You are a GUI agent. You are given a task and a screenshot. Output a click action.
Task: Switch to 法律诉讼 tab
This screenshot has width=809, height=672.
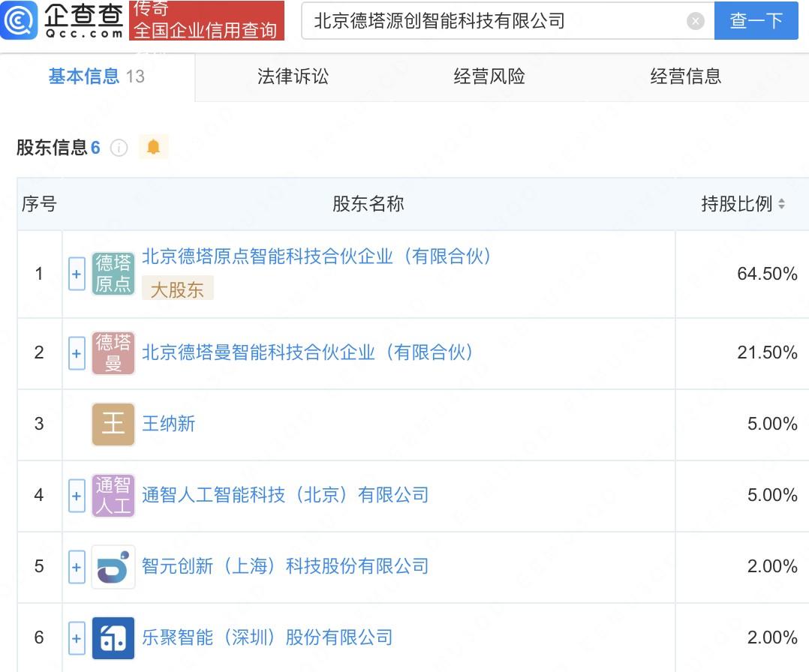coord(293,76)
